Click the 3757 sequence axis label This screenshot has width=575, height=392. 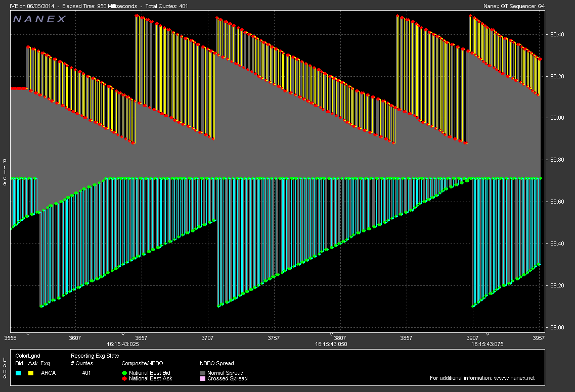274,338
